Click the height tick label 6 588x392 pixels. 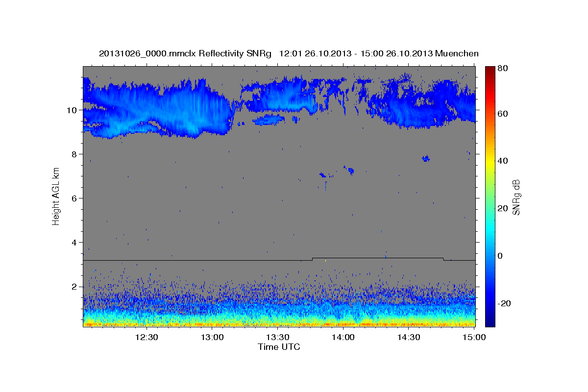point(75,198)
